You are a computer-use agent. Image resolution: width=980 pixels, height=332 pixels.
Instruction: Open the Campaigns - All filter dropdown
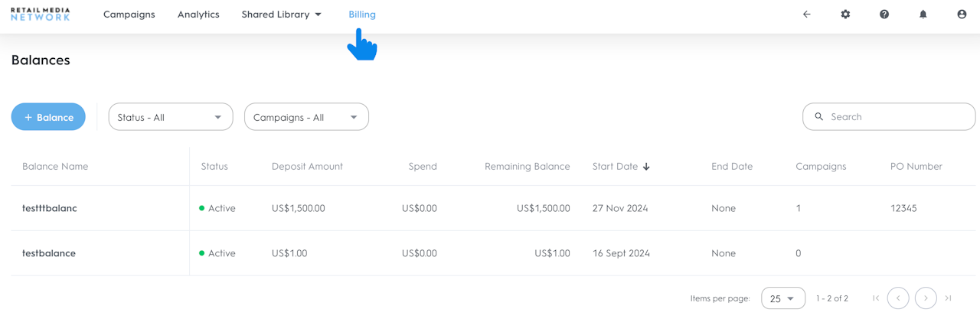pos(306,117)
